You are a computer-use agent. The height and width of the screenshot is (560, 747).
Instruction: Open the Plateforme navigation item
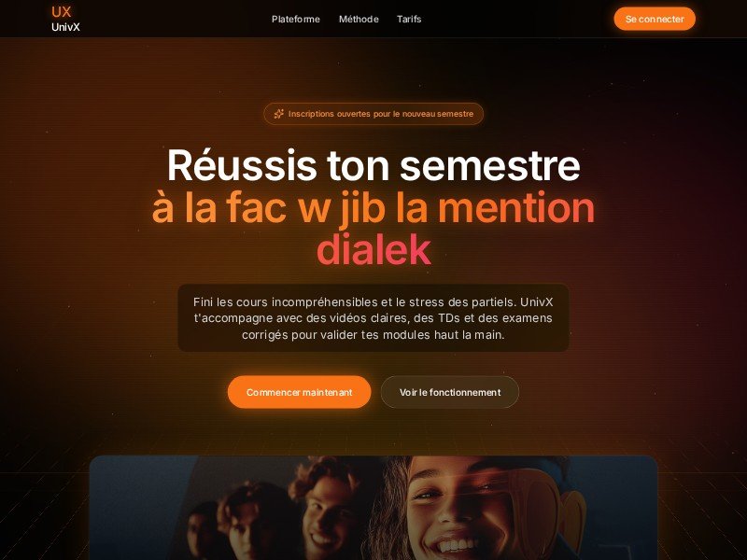[296, 19]
